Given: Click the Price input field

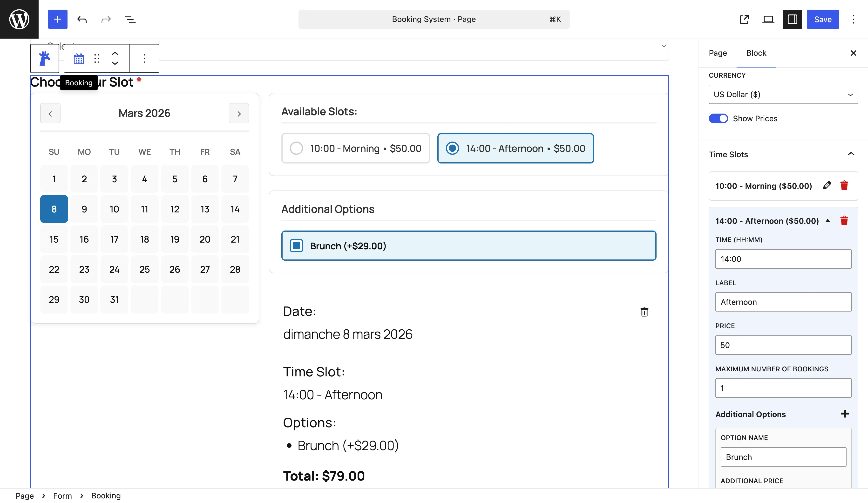Looking at the screenshot, I should pyautogui.click(x=783, y=345).
